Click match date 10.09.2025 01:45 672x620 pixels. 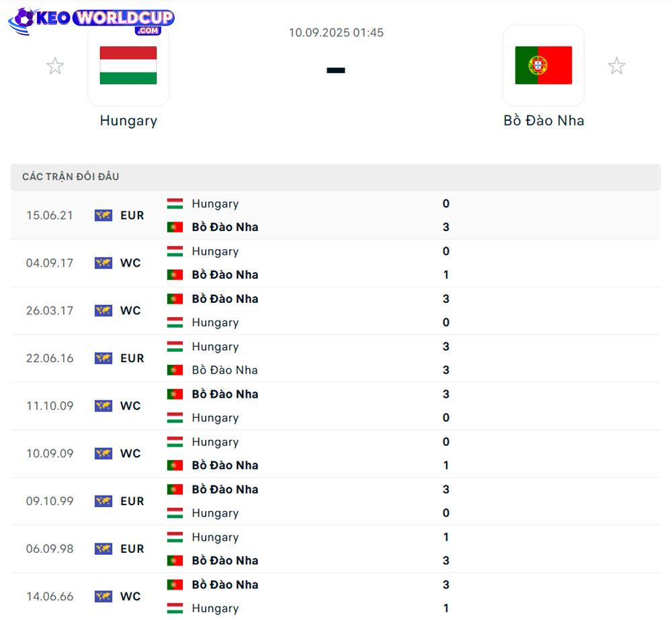[336, 32]
